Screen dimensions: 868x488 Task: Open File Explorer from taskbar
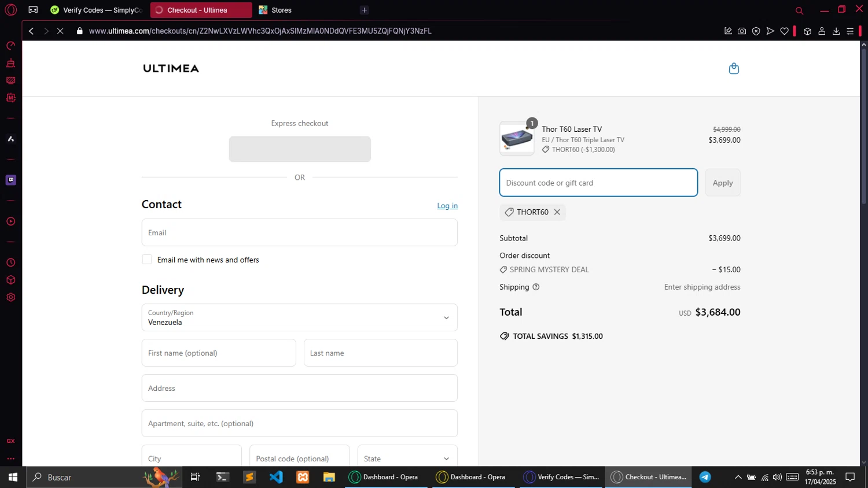329,477
